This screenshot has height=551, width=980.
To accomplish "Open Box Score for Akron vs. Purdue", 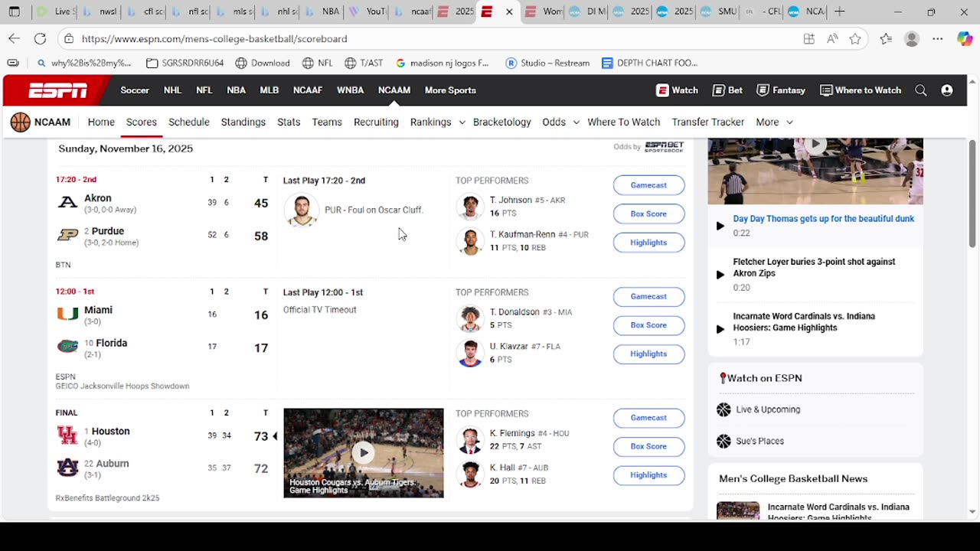I will pos(648,214).
